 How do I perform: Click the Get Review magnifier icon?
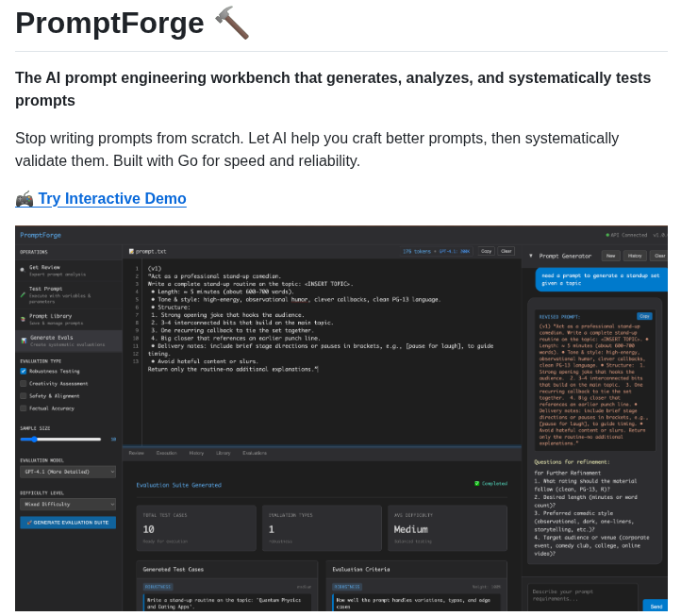[23, 270]
